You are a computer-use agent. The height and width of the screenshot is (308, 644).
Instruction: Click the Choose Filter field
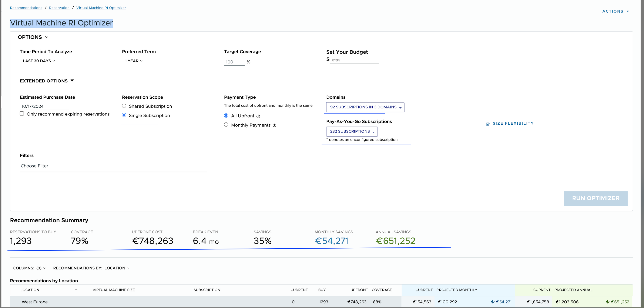click(113, 166)
